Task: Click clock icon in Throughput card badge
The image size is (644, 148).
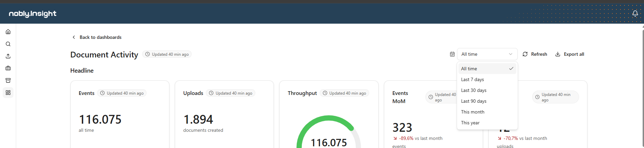Action: point(325,93)
